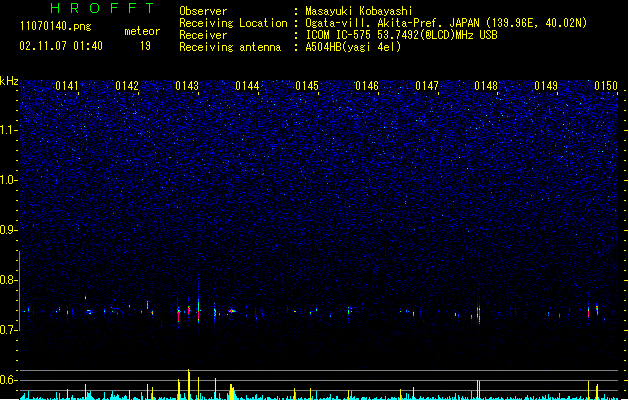
Task: Click antenna value A504HB(yagi 4el)
Action: coord(353,47)
